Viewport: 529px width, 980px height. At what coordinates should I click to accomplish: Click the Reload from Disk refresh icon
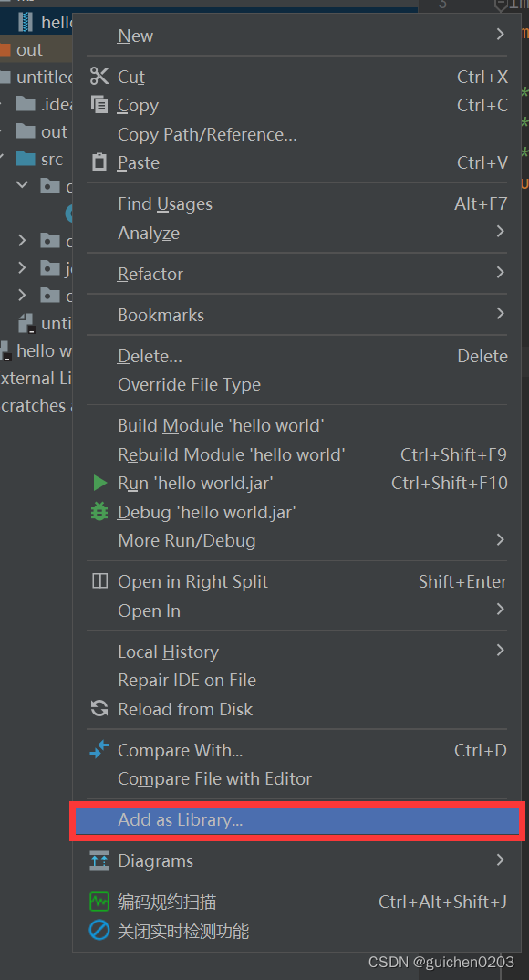(x=99, y=709)
